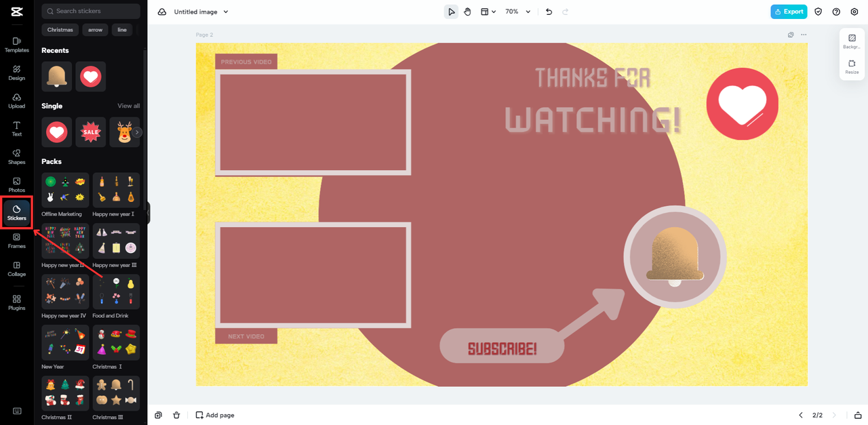Go to the previous page arrow
The image size is (868, 425).
click(800, 415)
